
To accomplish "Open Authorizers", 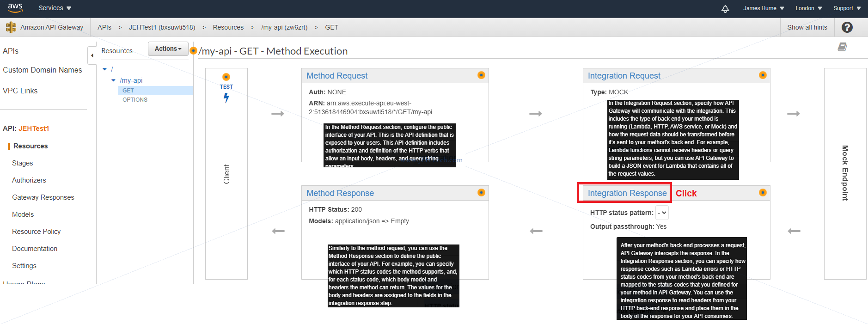I will [29, 180].
